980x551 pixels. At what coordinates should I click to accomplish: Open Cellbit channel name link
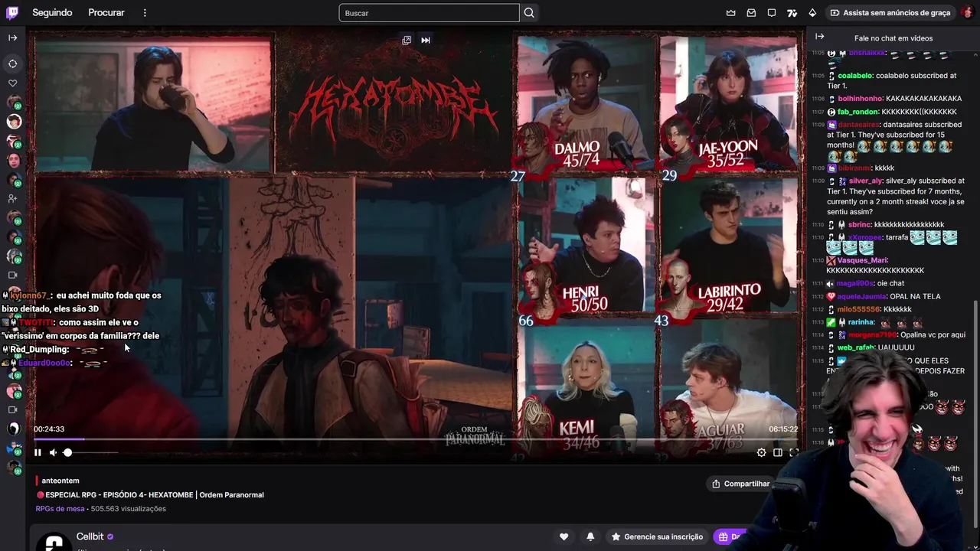click(90, 536)
